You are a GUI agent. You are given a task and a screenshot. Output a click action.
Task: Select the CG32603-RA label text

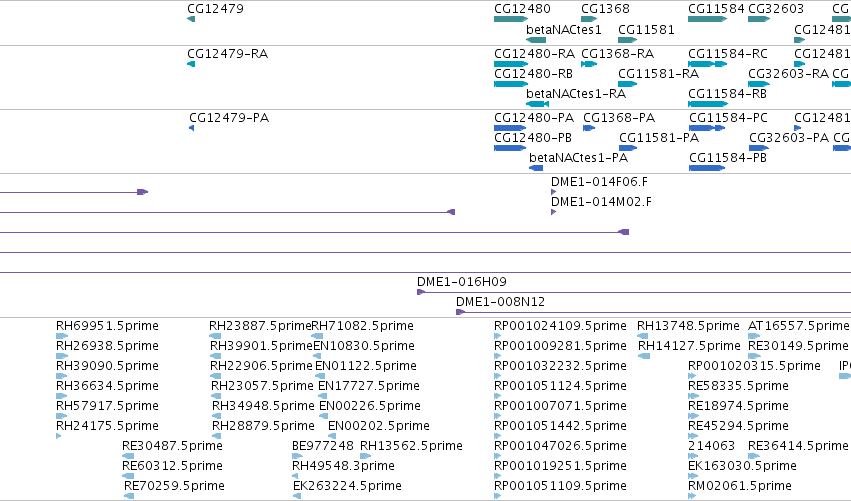coord(788,74)
